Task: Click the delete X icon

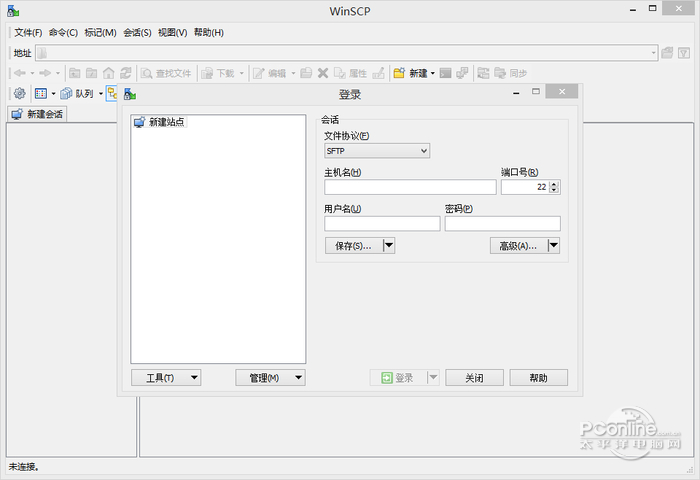Action: (x=323, y=73)
